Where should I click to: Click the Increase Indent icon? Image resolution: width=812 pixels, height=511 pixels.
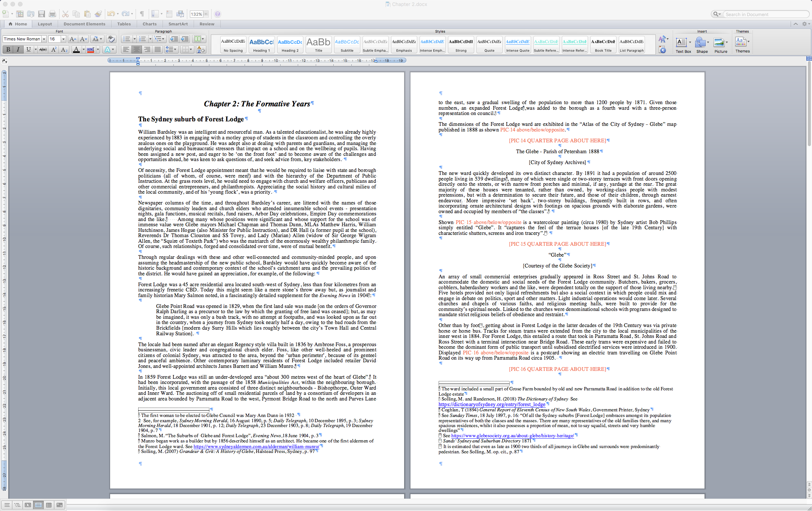point(185,39)
